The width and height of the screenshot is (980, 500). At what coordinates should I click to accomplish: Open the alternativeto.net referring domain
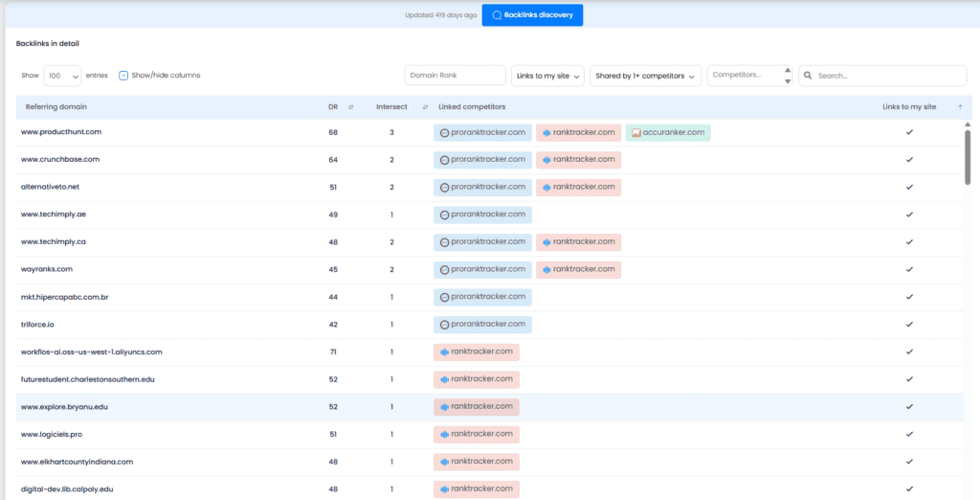(x=50, y=187)
